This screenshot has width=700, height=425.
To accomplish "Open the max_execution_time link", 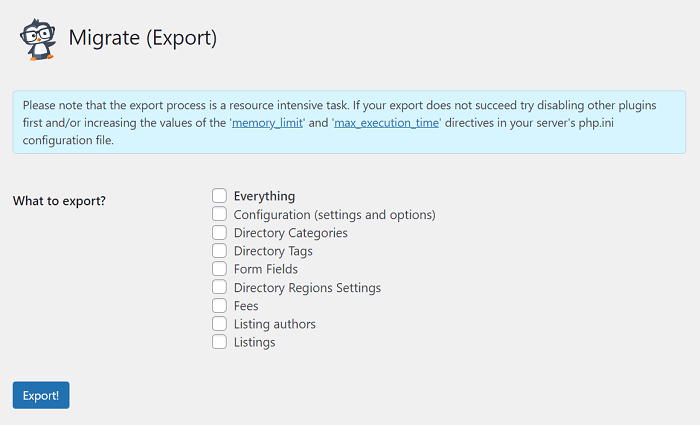I will tap(386, 123).
